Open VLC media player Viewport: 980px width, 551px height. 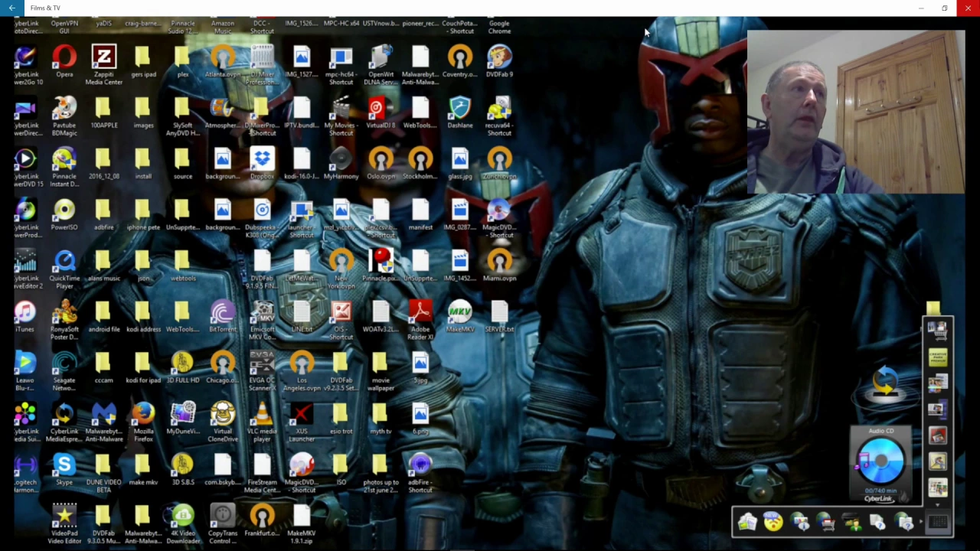coord(262,421)
